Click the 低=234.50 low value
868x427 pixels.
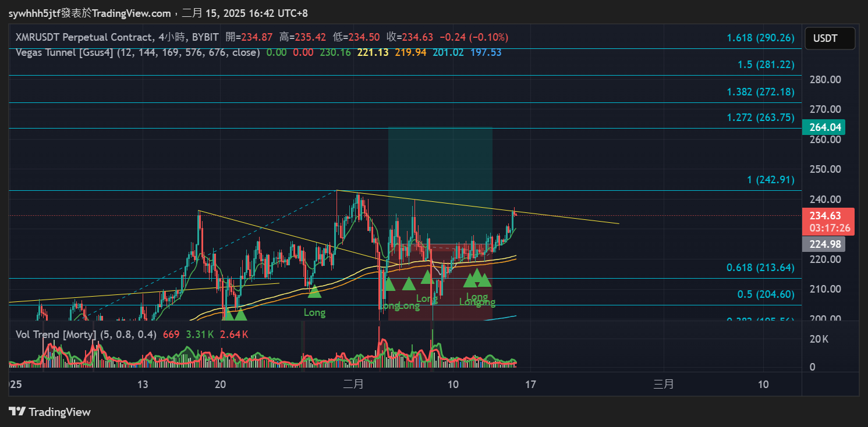[356, 37]
